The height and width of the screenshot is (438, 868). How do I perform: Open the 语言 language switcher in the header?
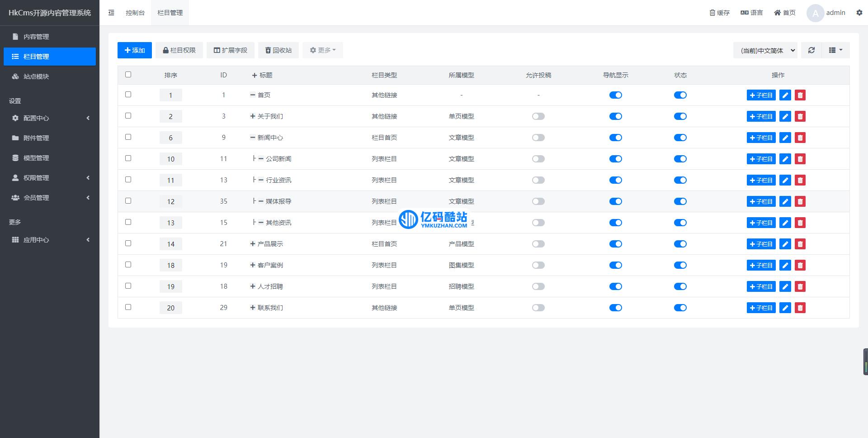click(x=752, y=13)
